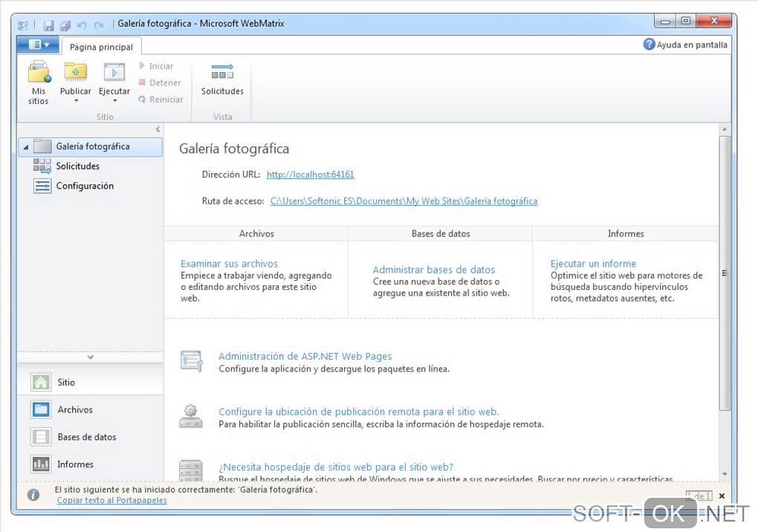Image resolution: width=758 pixels, height=532 pixels.
Task: Collapse the left navigation pane
Action: coord(158,129)
